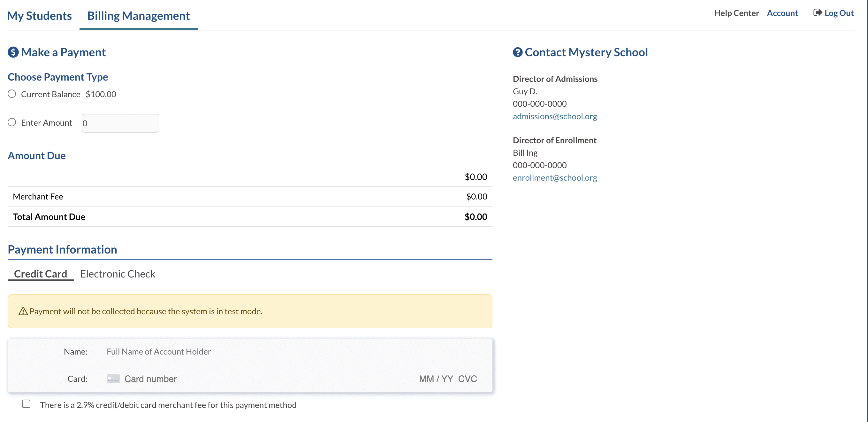The image size is (868, 422).
Task: Switch to Billing Management tab
Action: tap(139, 16)
